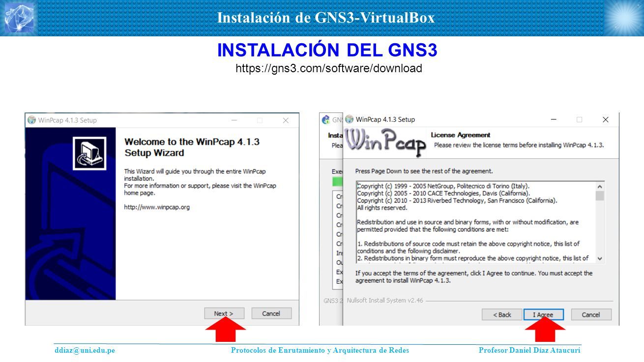Click the http://www.winpcap.org address text
The width and height of the screenshot is (644, 362).
[157, 207]
